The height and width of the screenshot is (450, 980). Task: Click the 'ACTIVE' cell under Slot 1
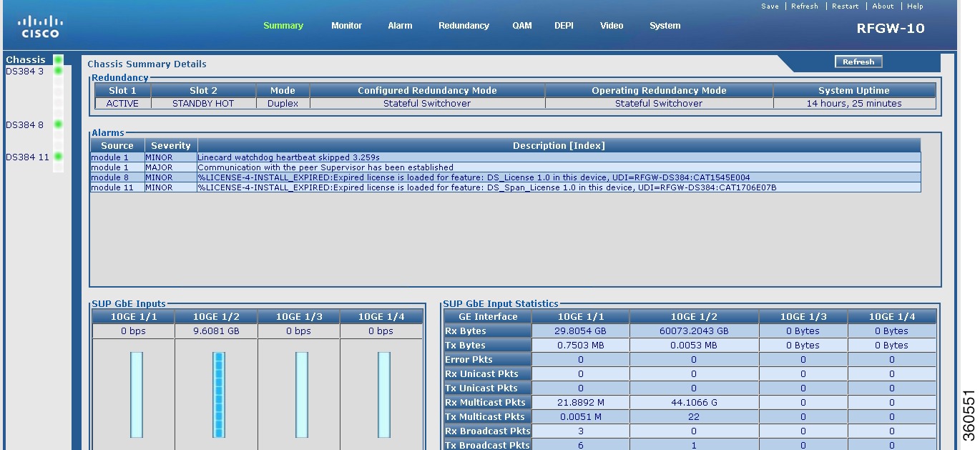pos(122,103)
